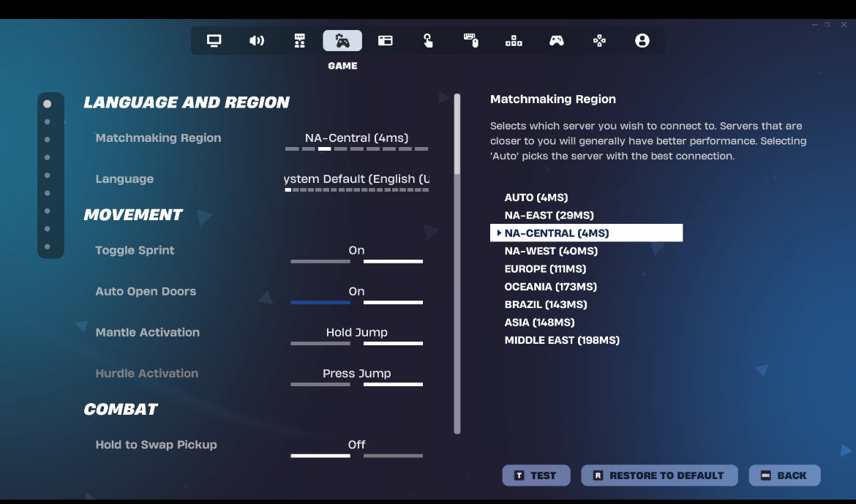Image resolution: width=856 pixels, height=504 pixels.
Task: Jump to fifth section navigation dot
Action: [48, 176]
